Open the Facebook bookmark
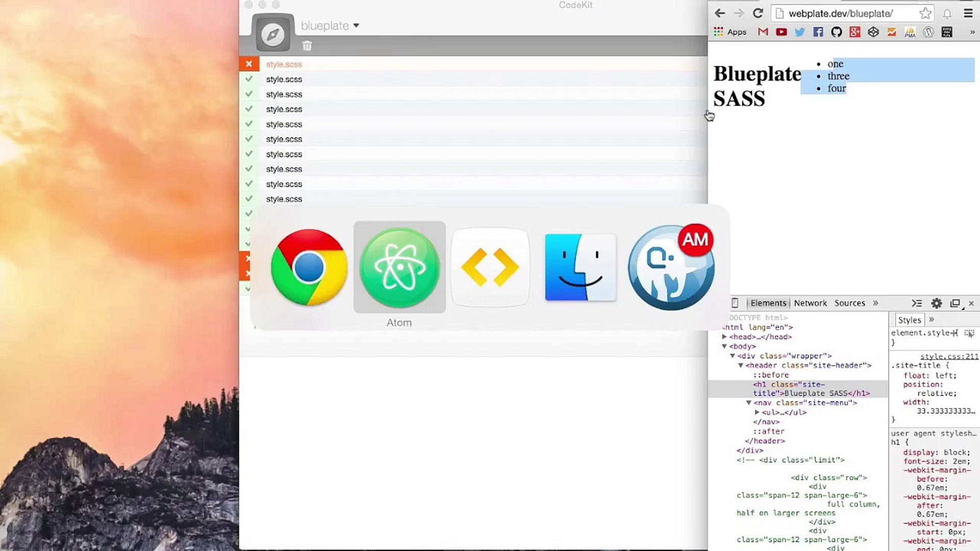Image resolution: width=980 pixels, height=551 pixels. 818,32
